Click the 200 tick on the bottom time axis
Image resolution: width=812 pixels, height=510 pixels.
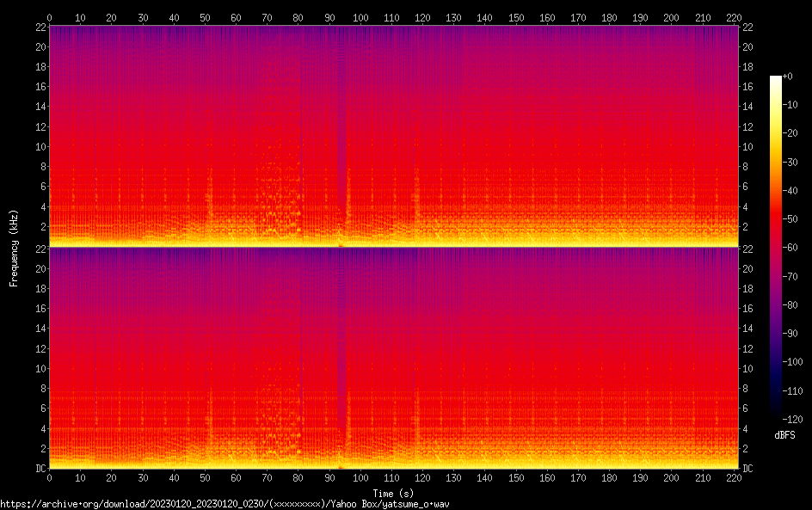pyautogui.click(x=672, y=478)
